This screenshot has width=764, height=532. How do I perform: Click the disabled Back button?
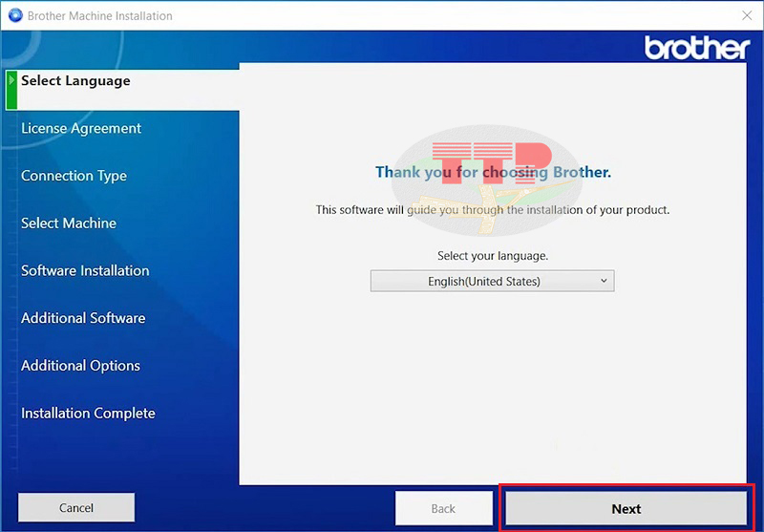click(443, 508)
